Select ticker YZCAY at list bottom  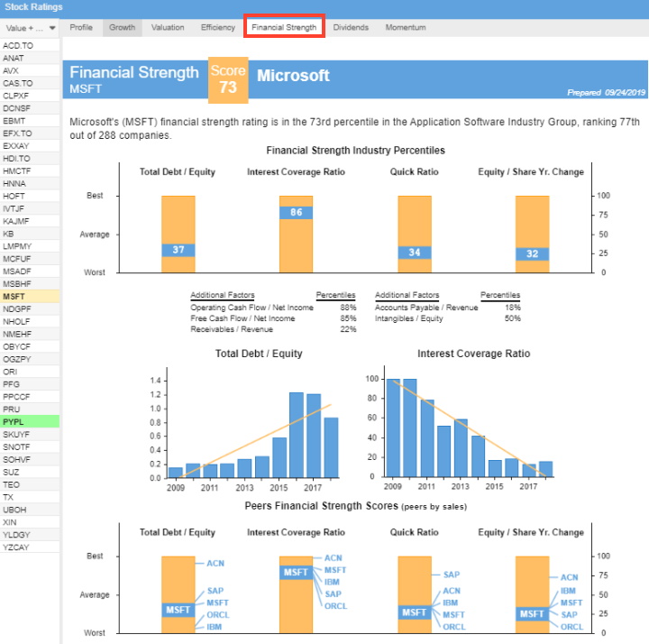click(17, 547)
